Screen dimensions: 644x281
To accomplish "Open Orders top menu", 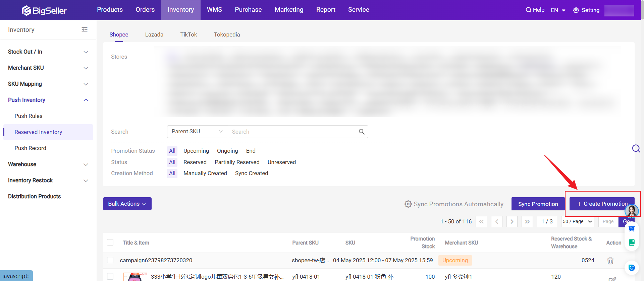I will click(145, 10).
